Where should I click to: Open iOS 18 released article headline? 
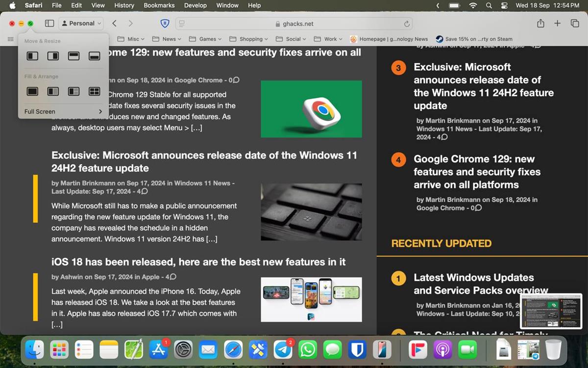198,262
